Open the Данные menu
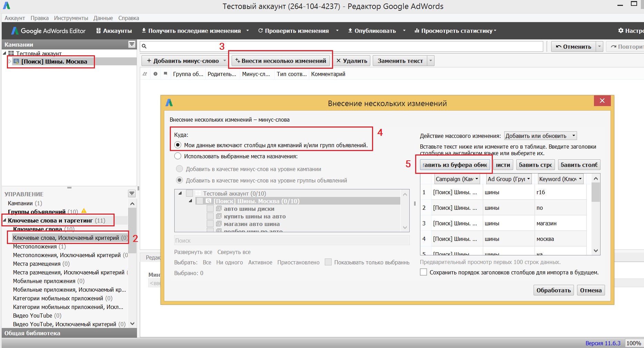This screenshot has height=348, width=644. (103, 18)
